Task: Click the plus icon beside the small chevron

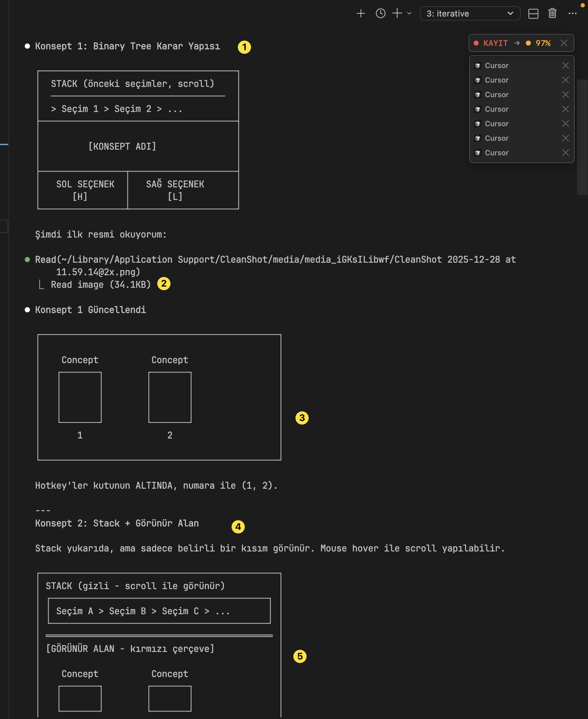Action: click(x=397, y=14)
